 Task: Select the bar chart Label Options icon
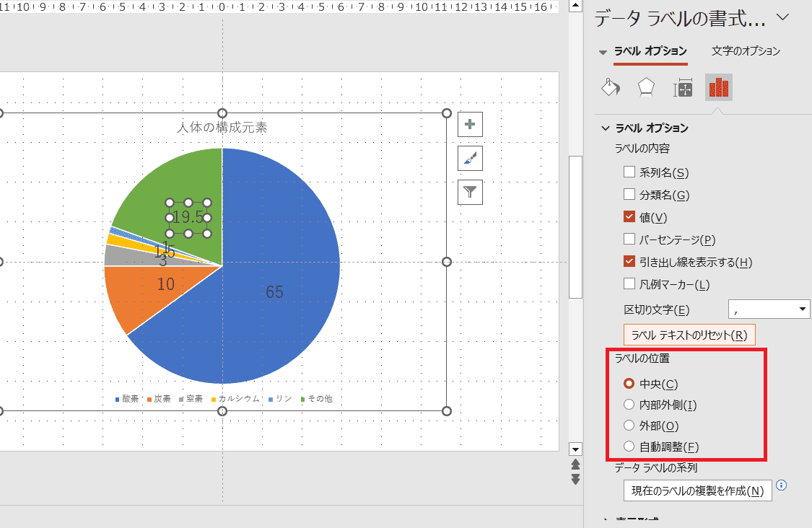click(719, 88)
